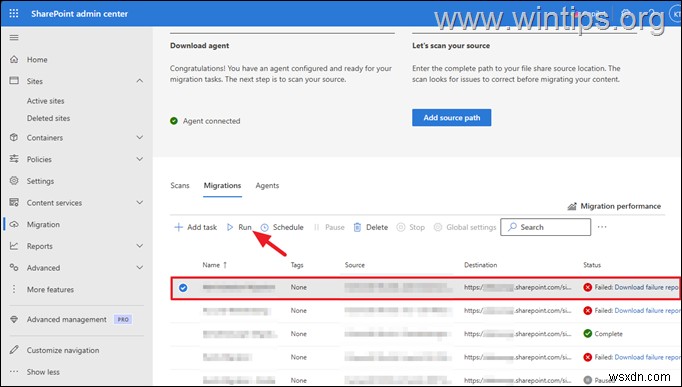Click the Migration cloud icon
682x387 pixels.
[x=14, y=224]
